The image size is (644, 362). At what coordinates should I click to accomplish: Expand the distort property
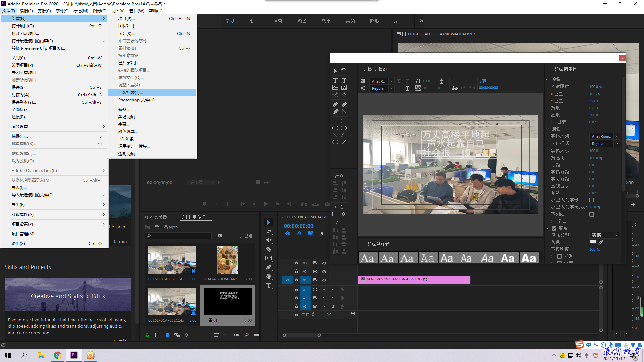[552, 221]
